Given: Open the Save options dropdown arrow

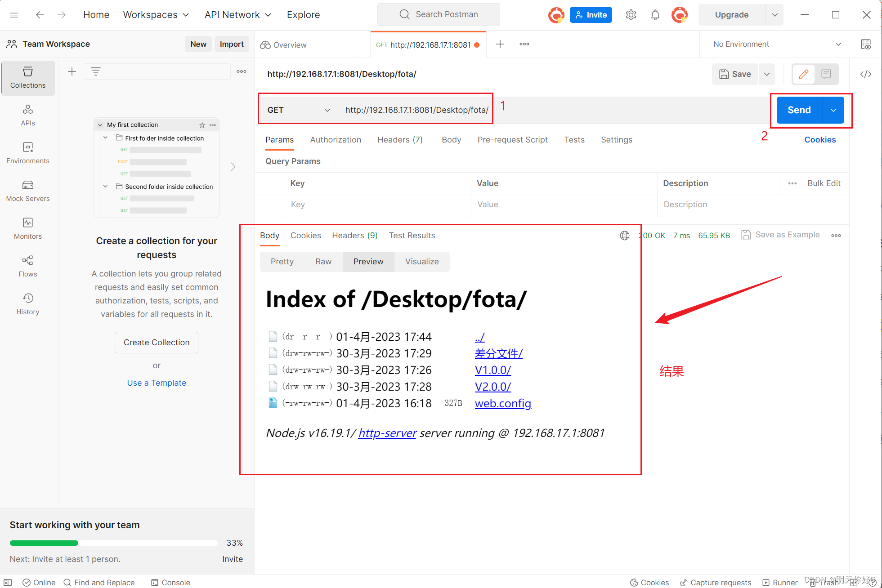Looking at the screenshot, I should click(767, 74).
